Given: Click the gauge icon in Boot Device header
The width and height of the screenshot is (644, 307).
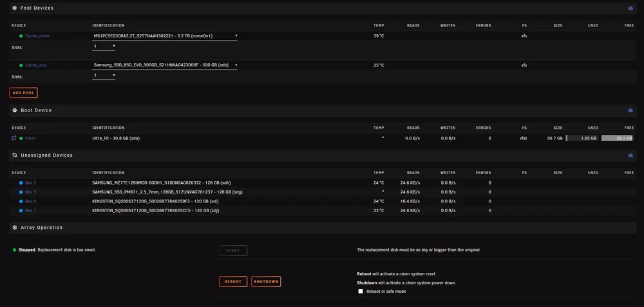Looking at the screenshot, I should (x=630, y=111).
